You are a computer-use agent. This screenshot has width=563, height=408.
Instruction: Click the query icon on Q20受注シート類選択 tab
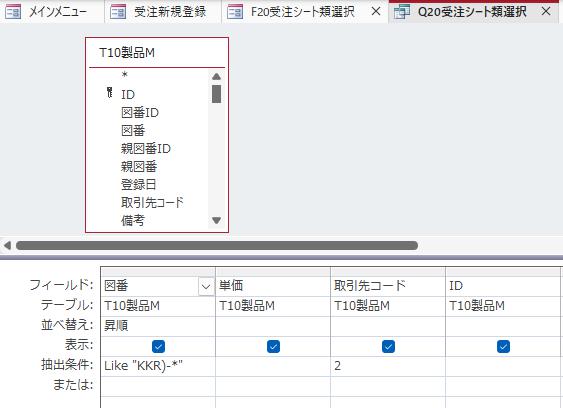[x=402, y=12]
